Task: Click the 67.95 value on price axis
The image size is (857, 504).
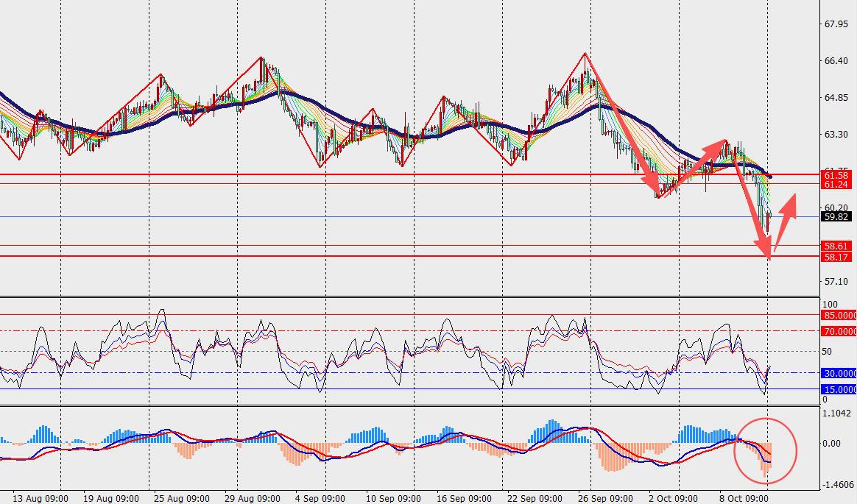Action: point(836,24)
